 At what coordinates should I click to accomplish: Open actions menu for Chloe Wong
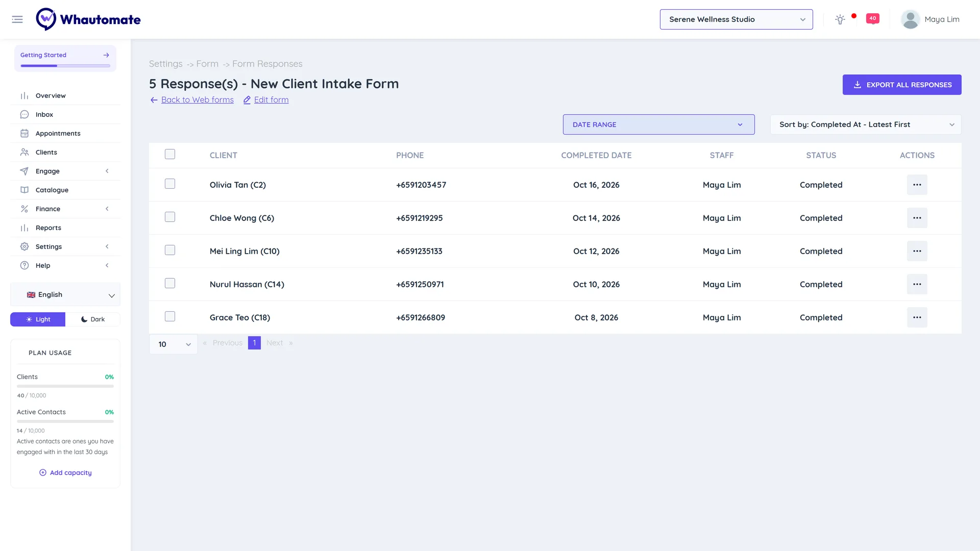pos(917,218)
